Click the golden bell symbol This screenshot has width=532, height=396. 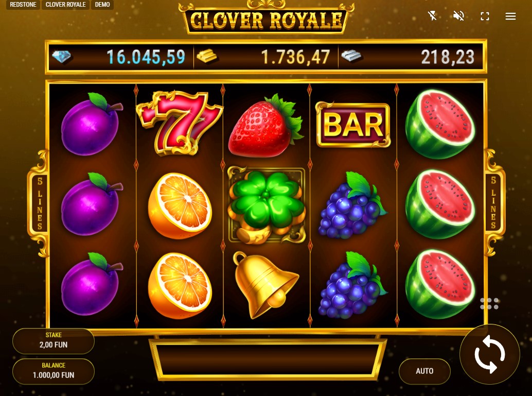(x=264, y=285)
